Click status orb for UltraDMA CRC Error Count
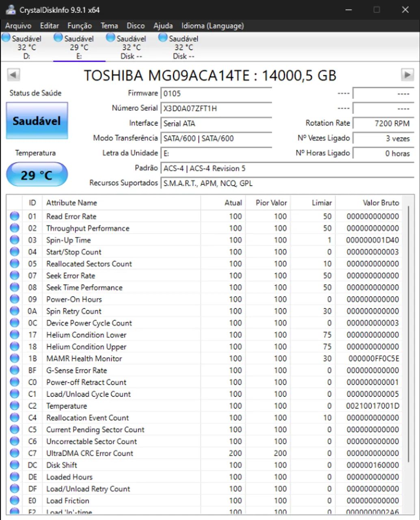This screenshot has height=520, width=420. click(15, 453)
